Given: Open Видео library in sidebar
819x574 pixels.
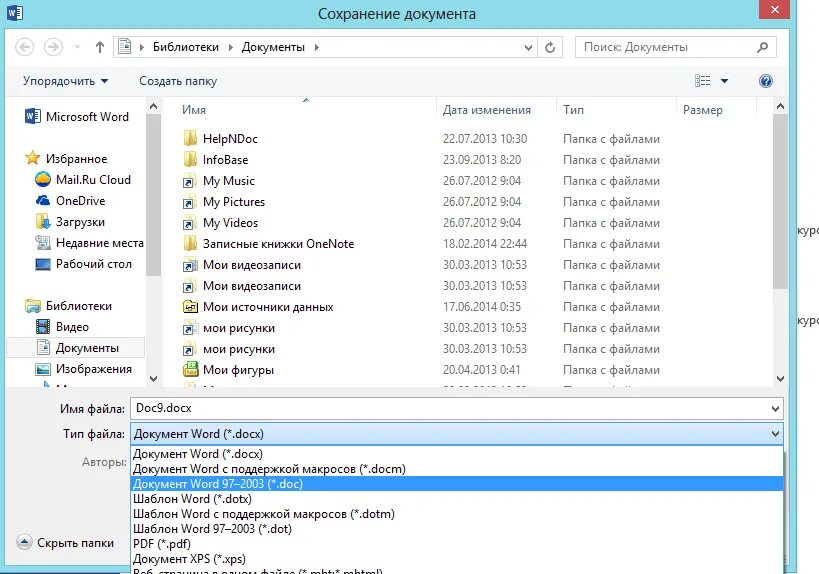Looking at the screenshot, I should coord(62,327).
